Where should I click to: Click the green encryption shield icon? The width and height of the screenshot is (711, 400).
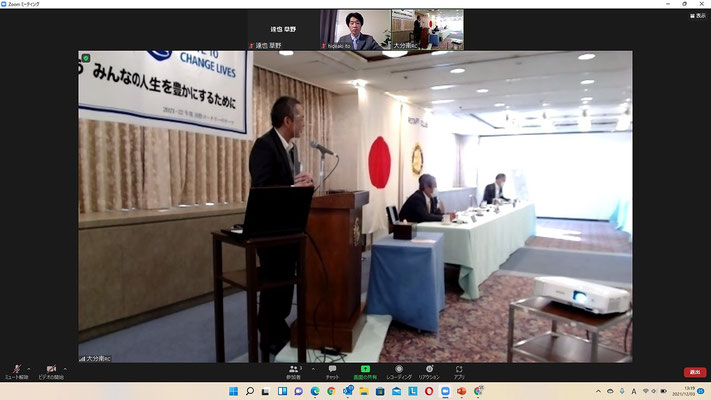(x=85, y=58)
